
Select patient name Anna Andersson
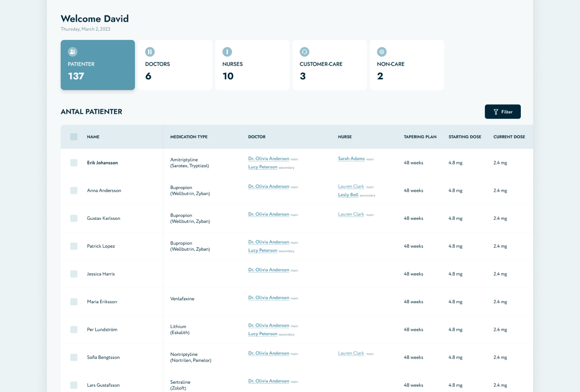[x=104, y=191]
